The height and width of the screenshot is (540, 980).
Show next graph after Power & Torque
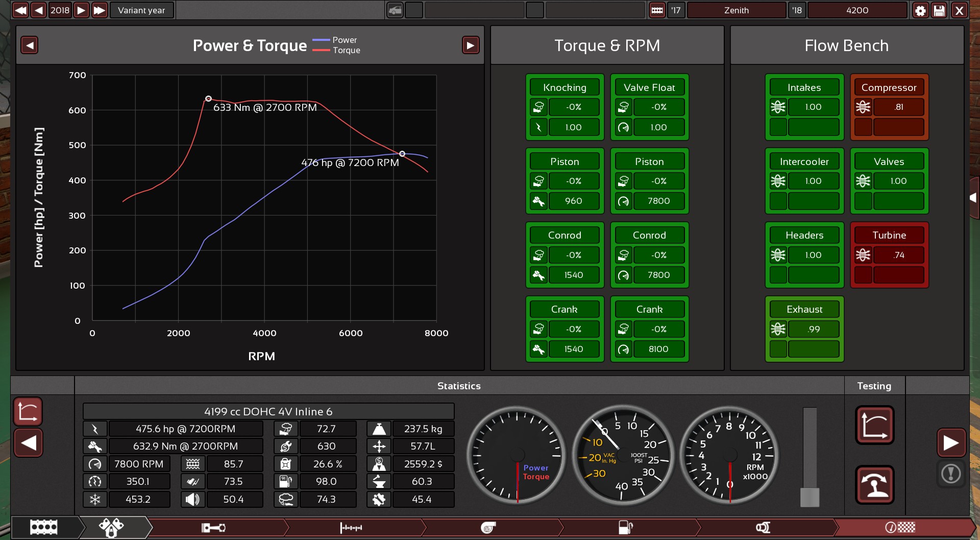pos(470,45)
